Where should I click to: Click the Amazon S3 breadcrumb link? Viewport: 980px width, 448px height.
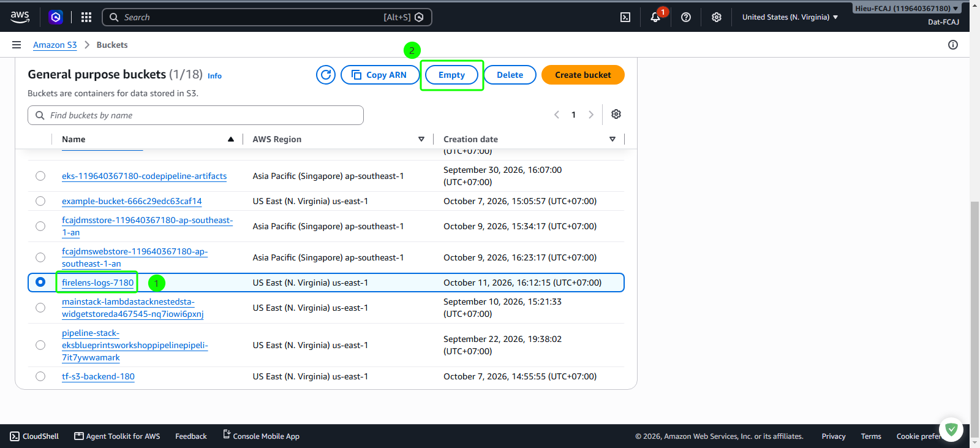click(55, 45)
